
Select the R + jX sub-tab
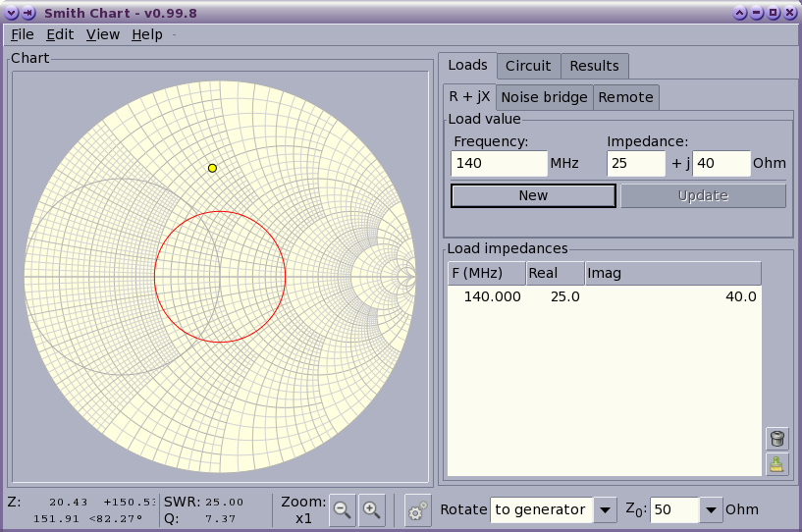coord(469,96)
